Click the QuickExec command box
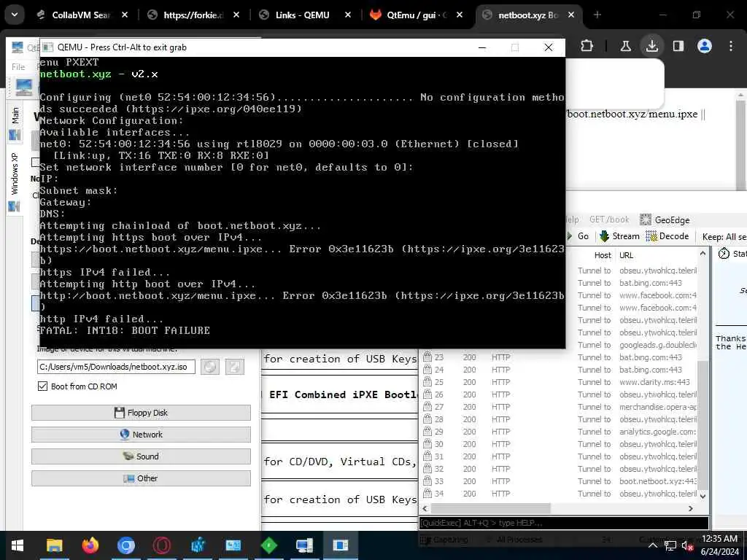This screenshot has height=560, width=747. tap(564, 523)
